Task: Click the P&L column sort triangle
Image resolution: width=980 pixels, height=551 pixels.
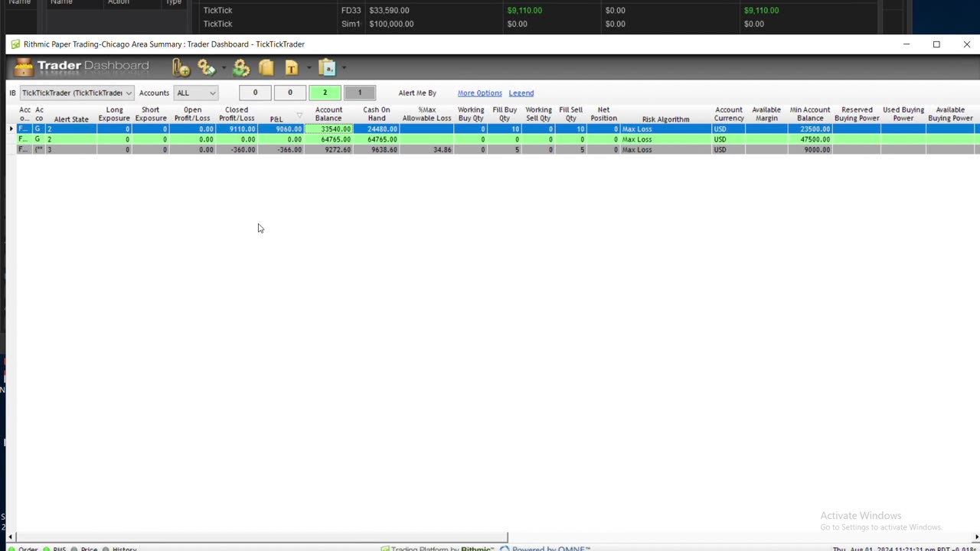Action: (x=299, y=116)
